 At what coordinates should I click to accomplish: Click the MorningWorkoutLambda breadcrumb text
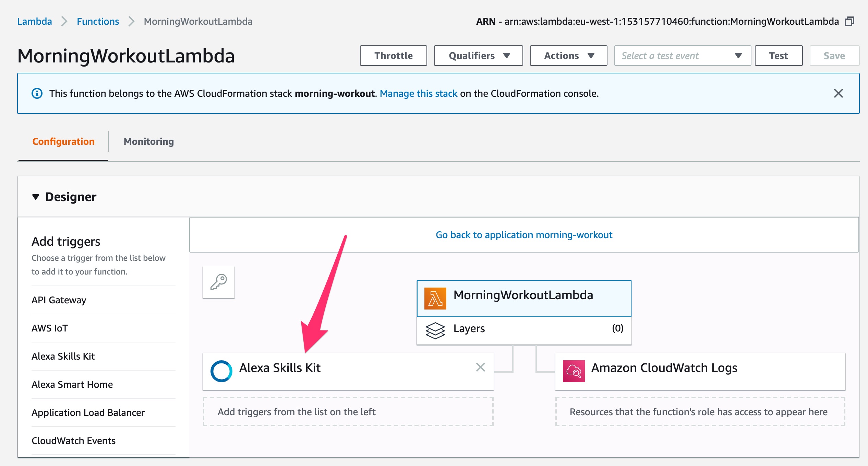(x=198, y=21)
